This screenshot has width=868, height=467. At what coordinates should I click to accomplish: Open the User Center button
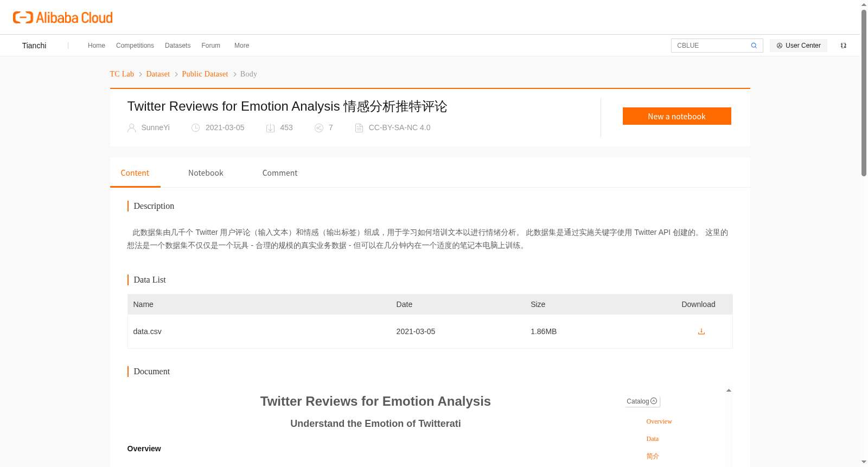799,46
